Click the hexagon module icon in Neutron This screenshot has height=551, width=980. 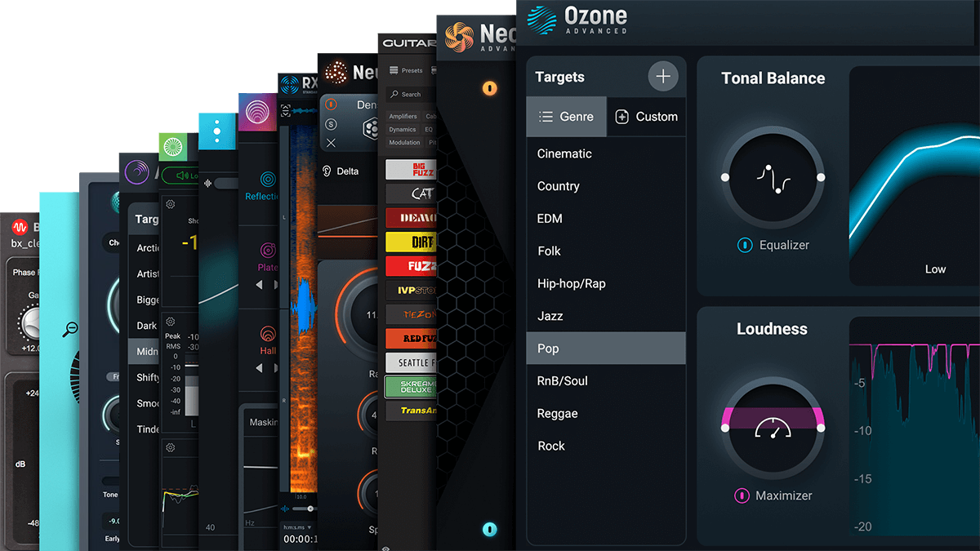click(372, 127)
